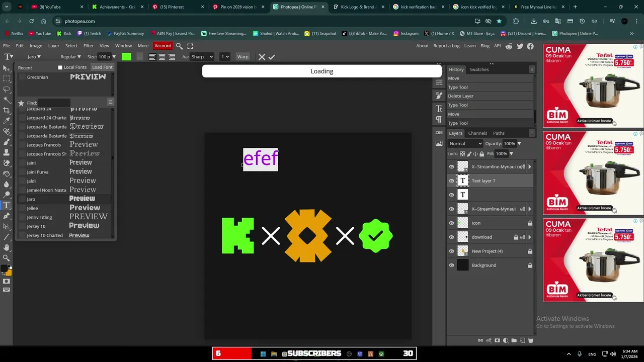The width and height of the screenshot is (644, 362).
Task: Open the Report a bug link
Action: (446, 46)
